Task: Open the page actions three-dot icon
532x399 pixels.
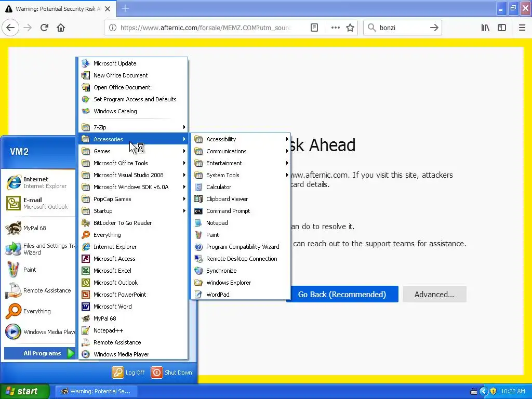Action: [335, 28]
